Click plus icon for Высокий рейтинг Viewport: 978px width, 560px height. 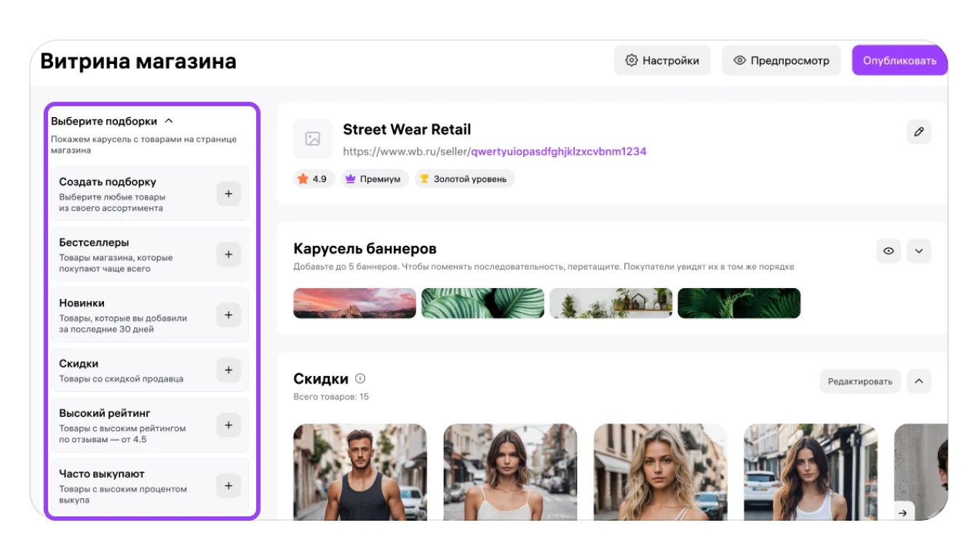coord(228,425)
